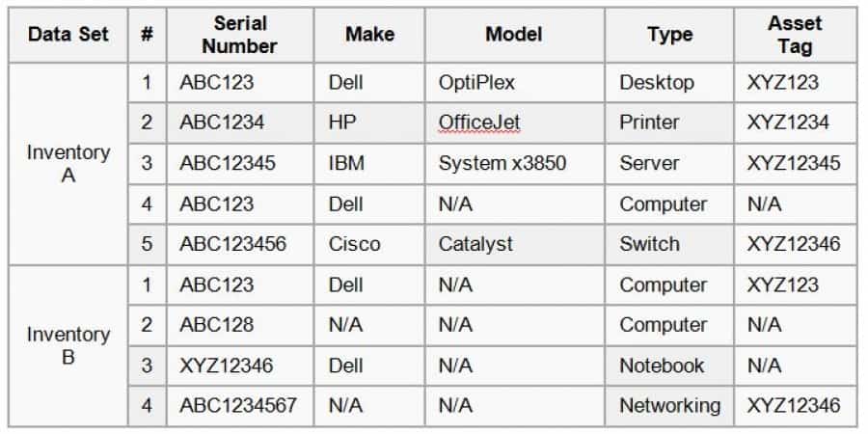
Task: Select the HP make cell
Action: tap(342, 123)
